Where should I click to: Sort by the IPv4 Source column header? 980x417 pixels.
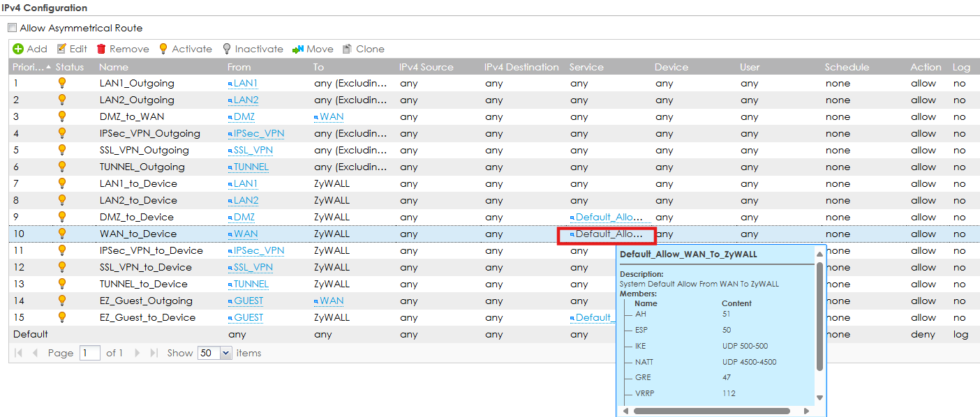[426, 67]
